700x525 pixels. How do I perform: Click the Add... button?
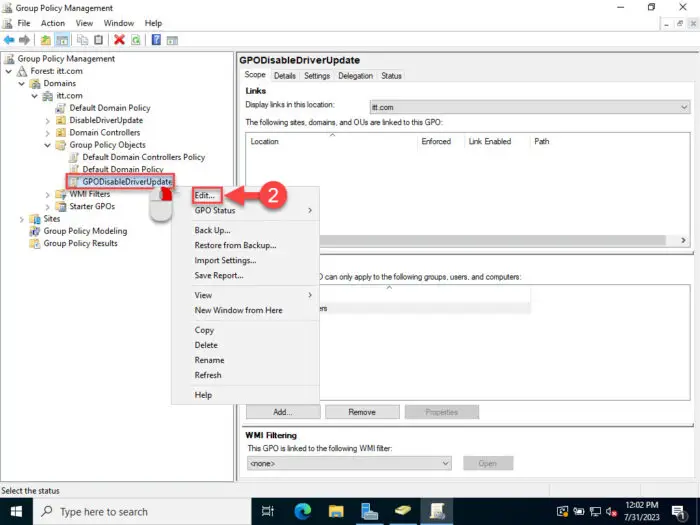pyautogui.click(x=283, y=412)
